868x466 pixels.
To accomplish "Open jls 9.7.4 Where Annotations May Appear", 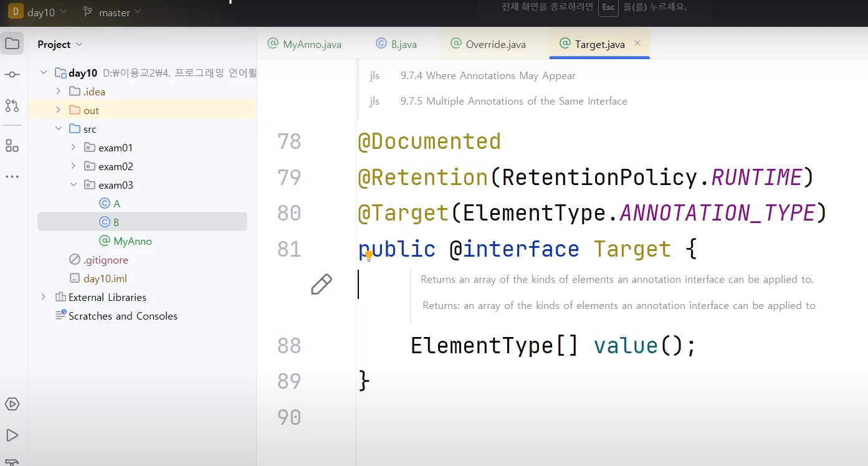I will [x=488, y=76].
